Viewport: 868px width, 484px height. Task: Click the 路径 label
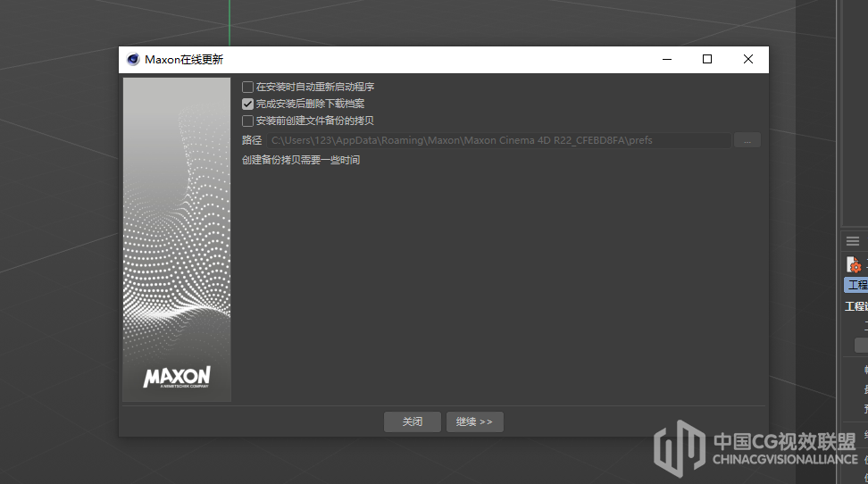pyautogui.click(x=251, y=140)
